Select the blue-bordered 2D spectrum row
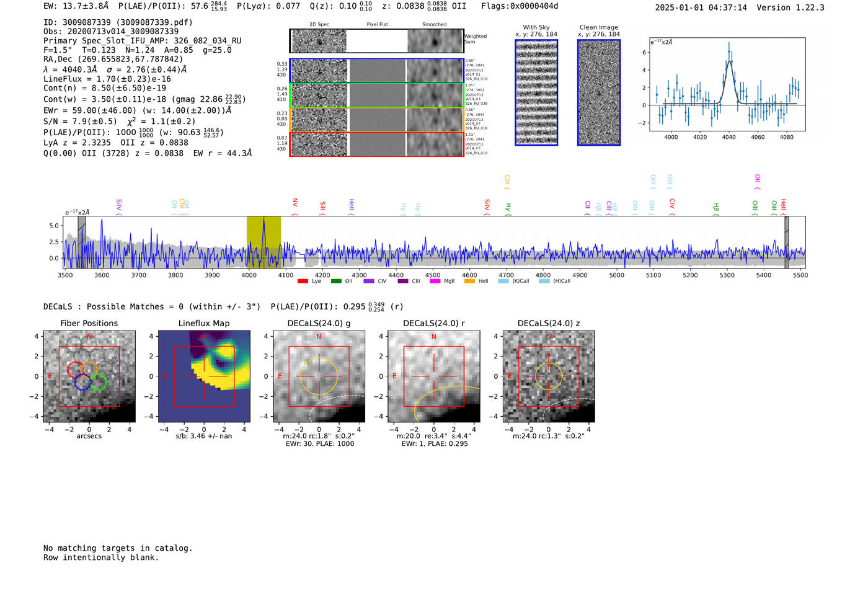Screen dimensions: 868x591 376,71
